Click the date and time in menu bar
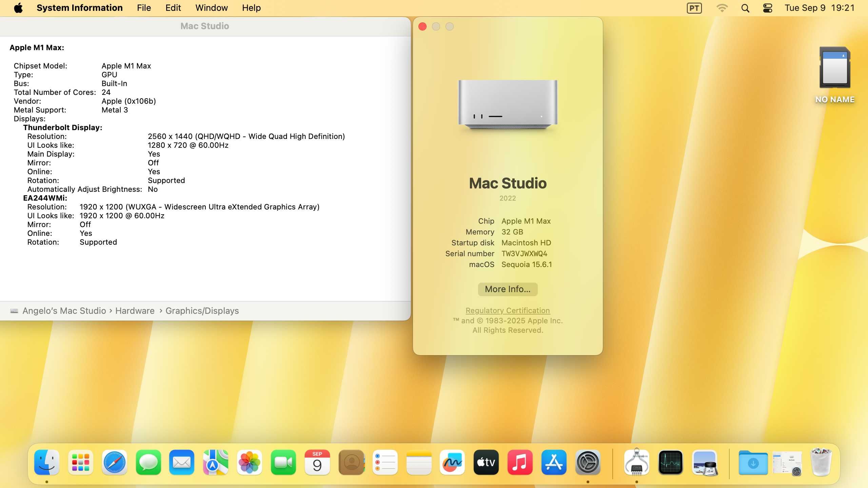Screen dimensions: 868x488 (x=820, y=8)
